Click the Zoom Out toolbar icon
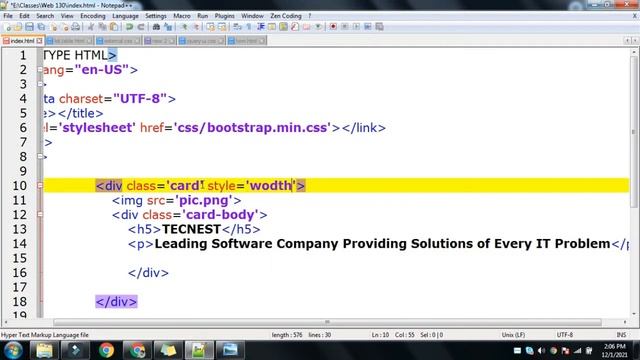Viewport: 640px width, 360px height. coord(196,27)
